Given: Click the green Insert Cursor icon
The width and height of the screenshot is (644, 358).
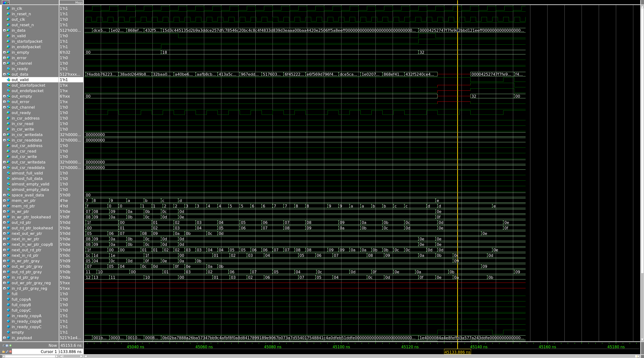Looking at the screenshot, I should click(10, 346).
